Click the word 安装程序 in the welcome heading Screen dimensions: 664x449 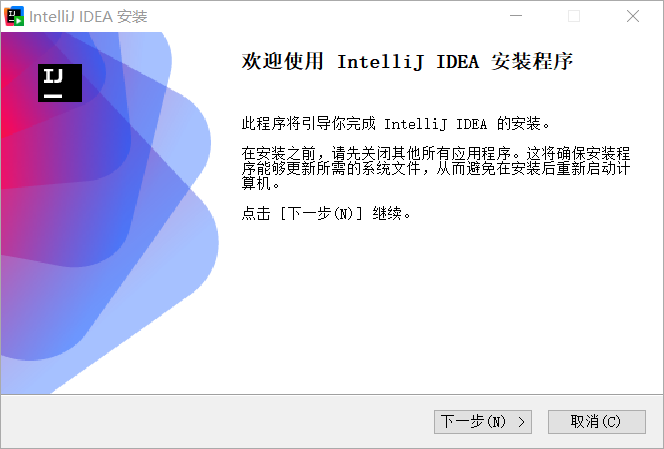click(x=532, y=61)
